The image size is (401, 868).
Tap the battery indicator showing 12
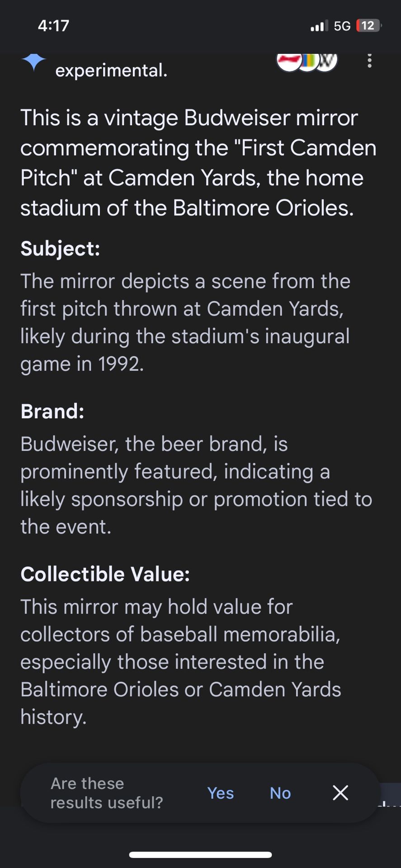[x=368, y=26]
